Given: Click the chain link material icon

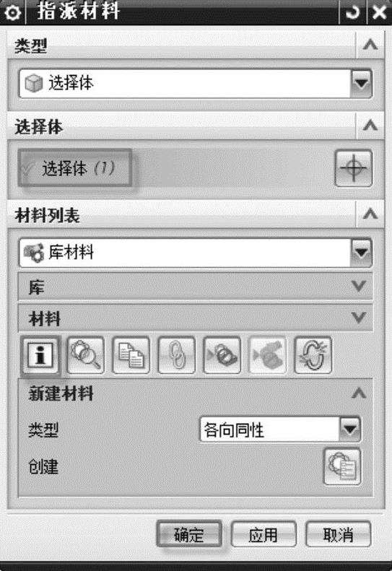Looking at the screenshot, I should 176,355.
